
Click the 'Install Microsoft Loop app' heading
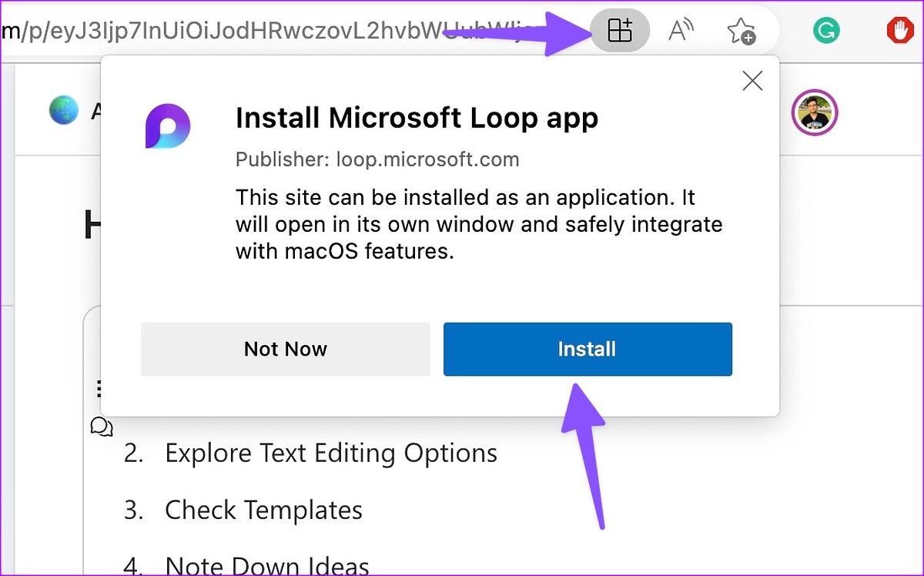(x=417, y=118)
